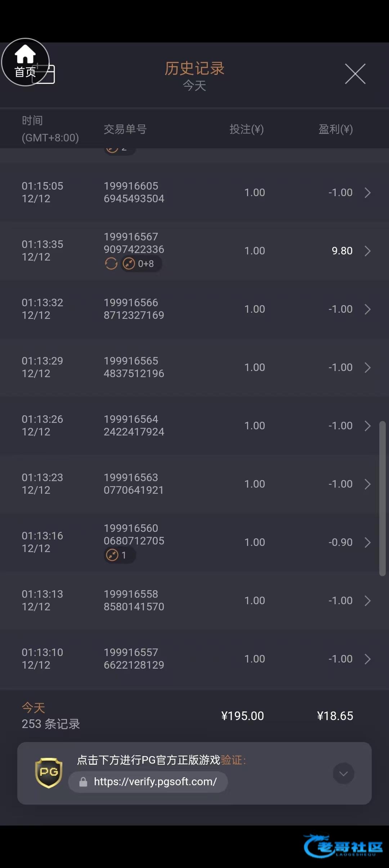Close the 历史记录 history panel
Viewport: 389px width, 868px height.
355,74
